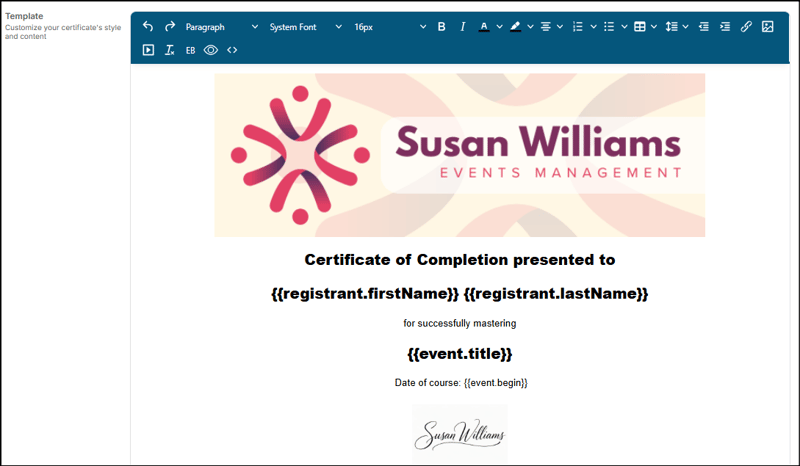Undo the last edit
The image size is (800, 466).
coord(148,27)
